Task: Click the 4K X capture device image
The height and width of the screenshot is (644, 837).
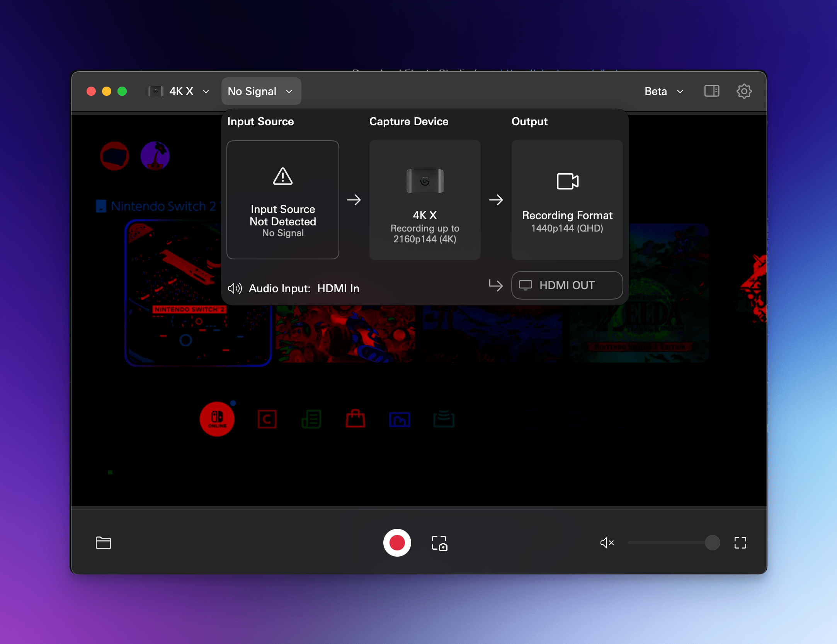Action: point(425,181)
